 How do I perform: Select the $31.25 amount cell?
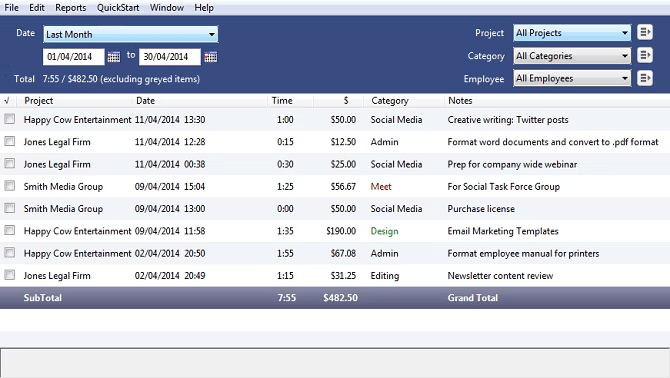pyautogui.click(x=343, y=275)
